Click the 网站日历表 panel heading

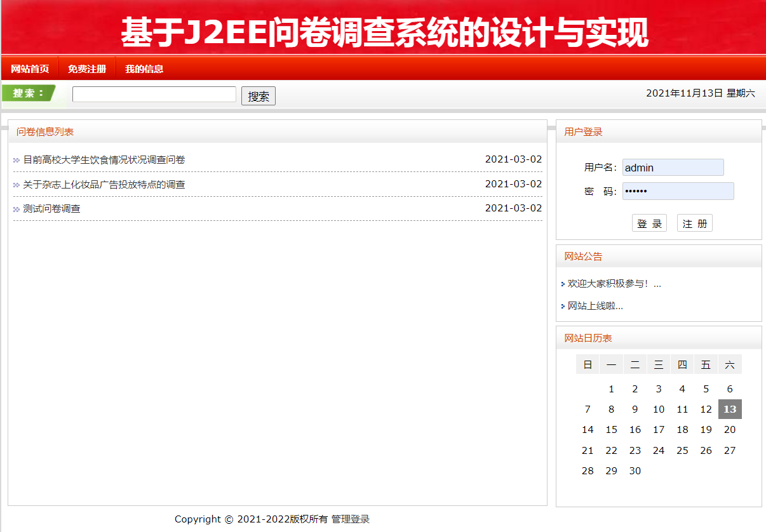coord(588,338)
